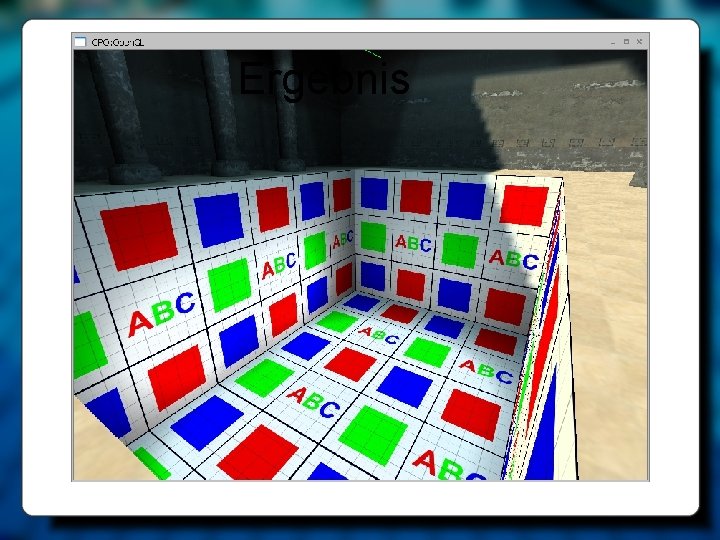The image size is (720, 540).
Task: Maximize the OpenGL render window
Action: pyautogui.click(x=626, y=41)
